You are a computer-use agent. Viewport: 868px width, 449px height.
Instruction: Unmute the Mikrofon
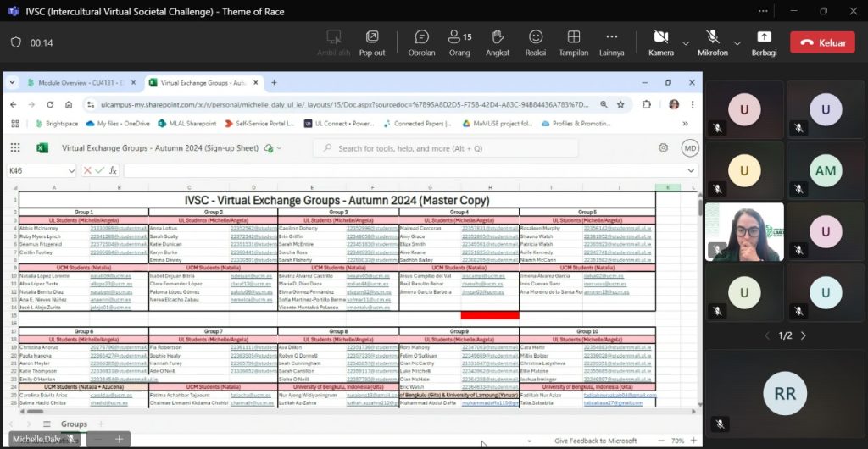point(712,42)
